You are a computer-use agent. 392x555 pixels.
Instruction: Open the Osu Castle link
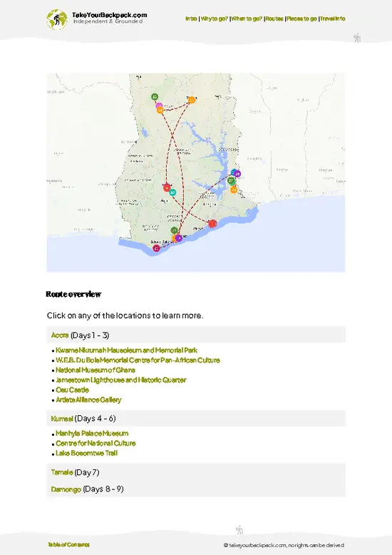[72, 389]
